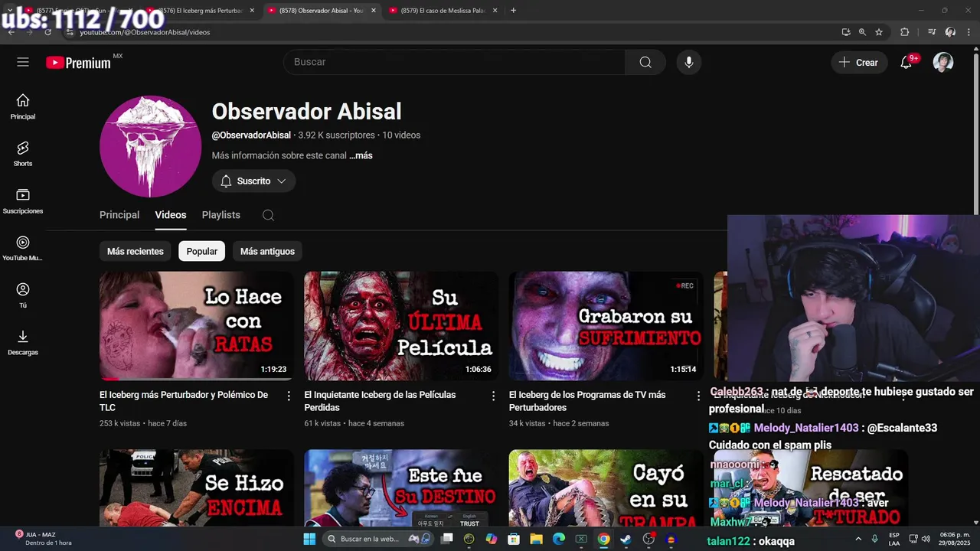The height and width of the screenshot is (551, 980).
Task: Open the taskbar clock and date
Action: tap(955, 539)
